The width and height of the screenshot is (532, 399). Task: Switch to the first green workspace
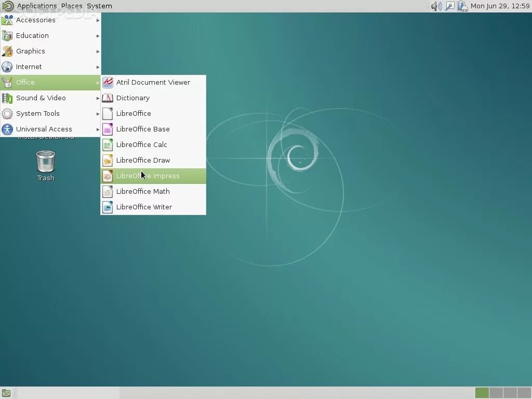click(x=482, y=393)
